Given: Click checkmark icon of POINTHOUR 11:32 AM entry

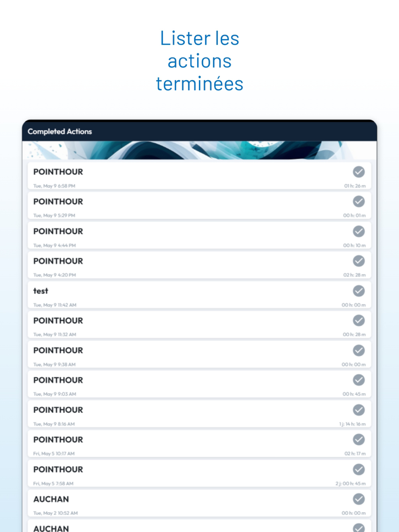Looking at the screenshot, I should coord(359,320).
